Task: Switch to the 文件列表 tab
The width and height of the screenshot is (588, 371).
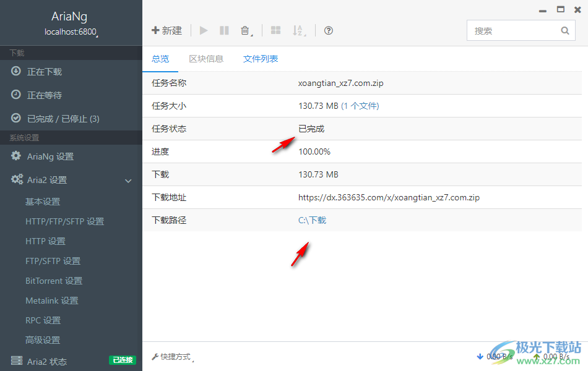Action: coord(260,59)
